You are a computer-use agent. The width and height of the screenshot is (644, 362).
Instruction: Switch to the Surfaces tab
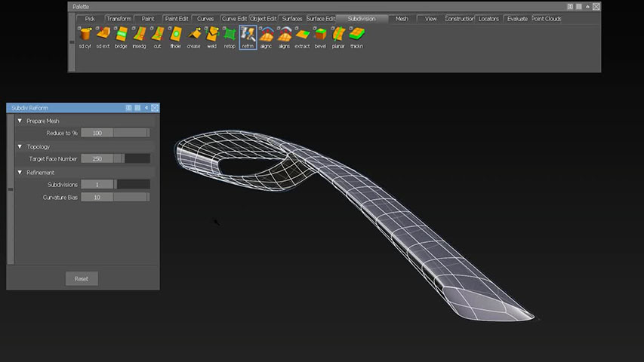point(292,18)
